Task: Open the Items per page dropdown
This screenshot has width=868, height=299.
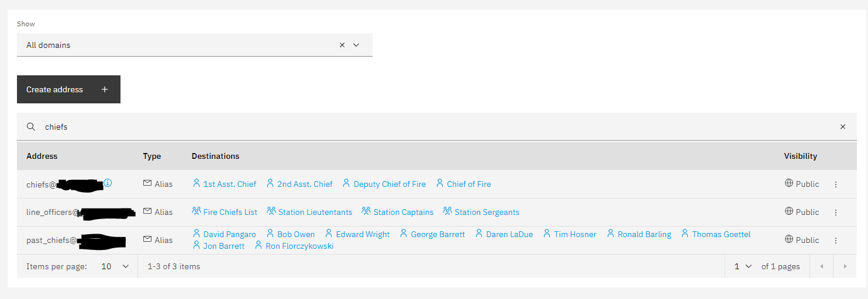Action: pyautogui.click(x=115, y=266)
